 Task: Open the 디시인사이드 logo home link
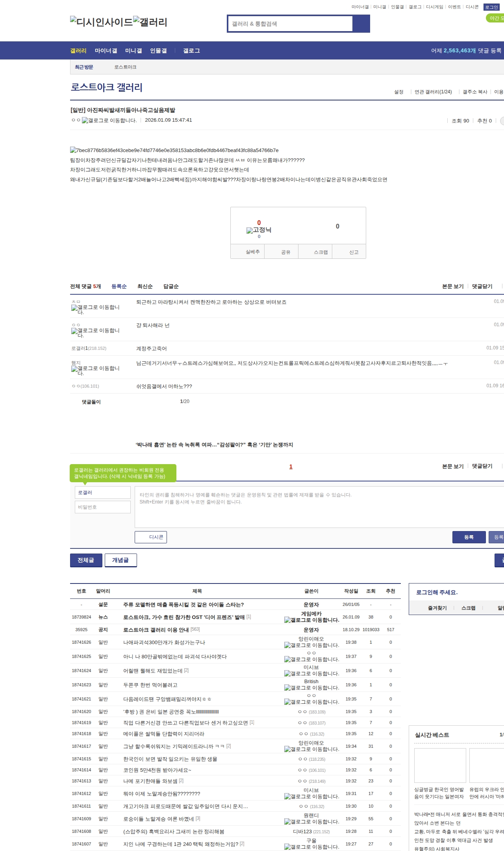click(101, 22)
